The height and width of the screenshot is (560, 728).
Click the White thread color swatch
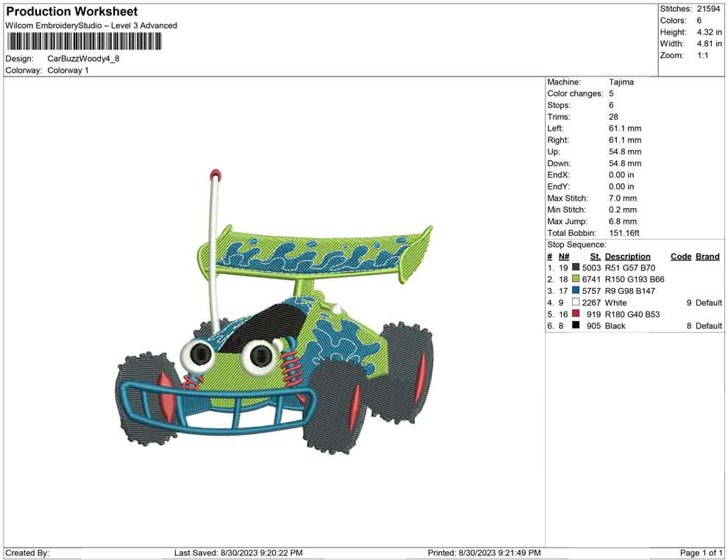tap(576, 302)
